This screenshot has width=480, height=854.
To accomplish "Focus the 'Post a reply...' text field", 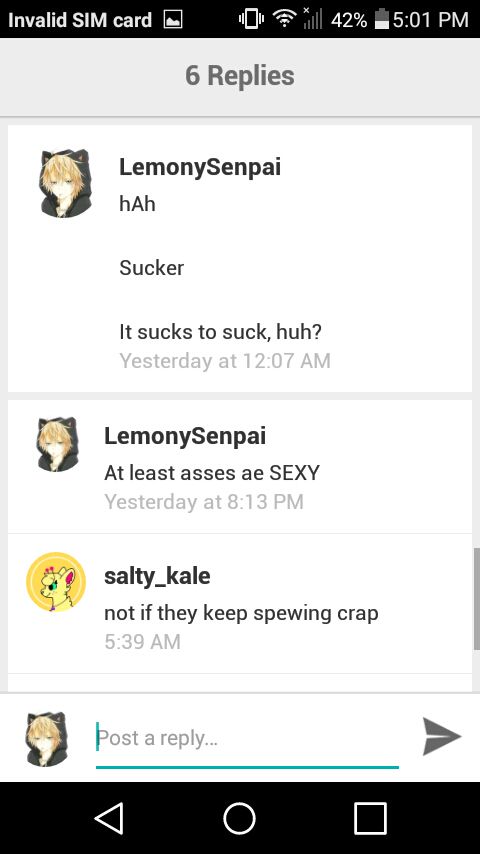I will click(x=247, y=740).
